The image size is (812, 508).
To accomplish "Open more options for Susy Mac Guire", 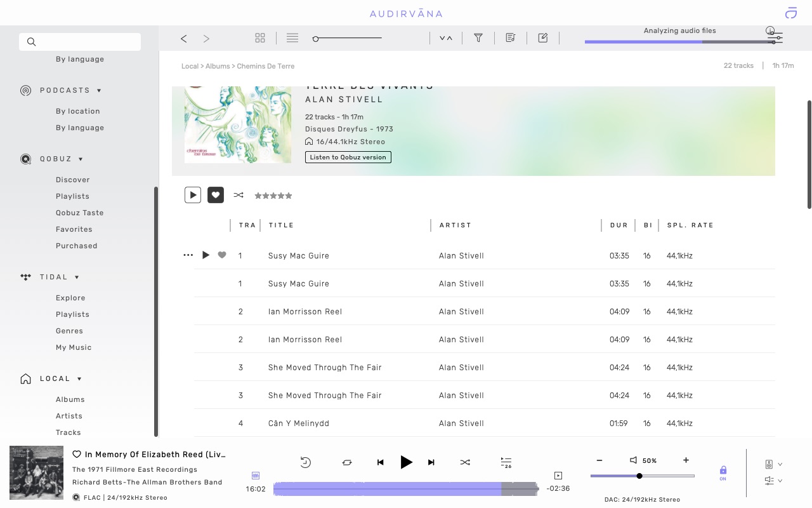I will 188,255.
